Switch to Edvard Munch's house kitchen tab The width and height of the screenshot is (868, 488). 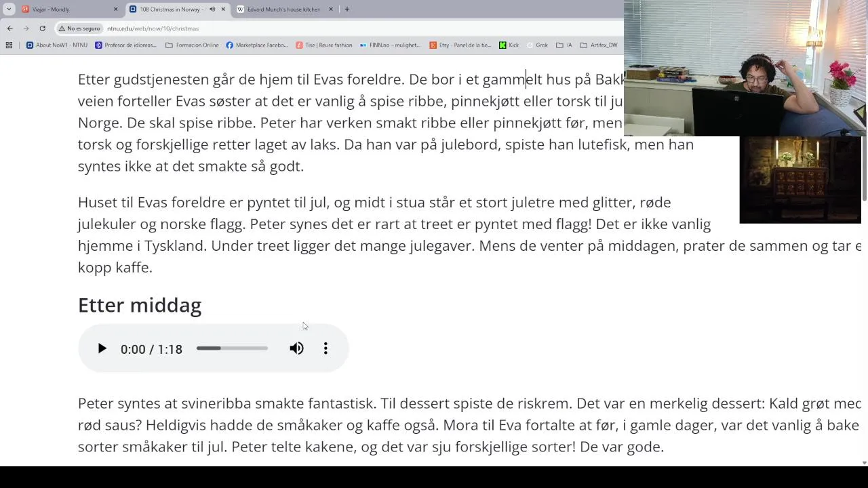[x=285, y=9]
